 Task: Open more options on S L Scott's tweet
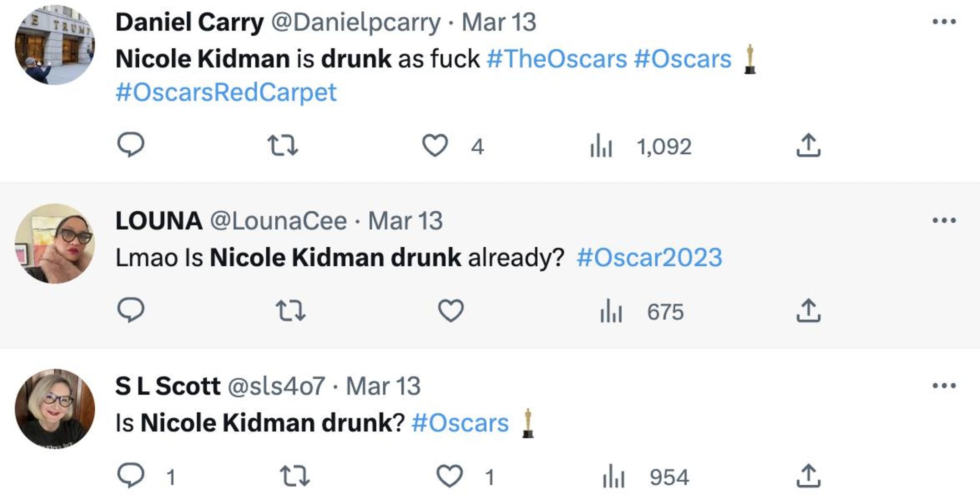(944, 386)
